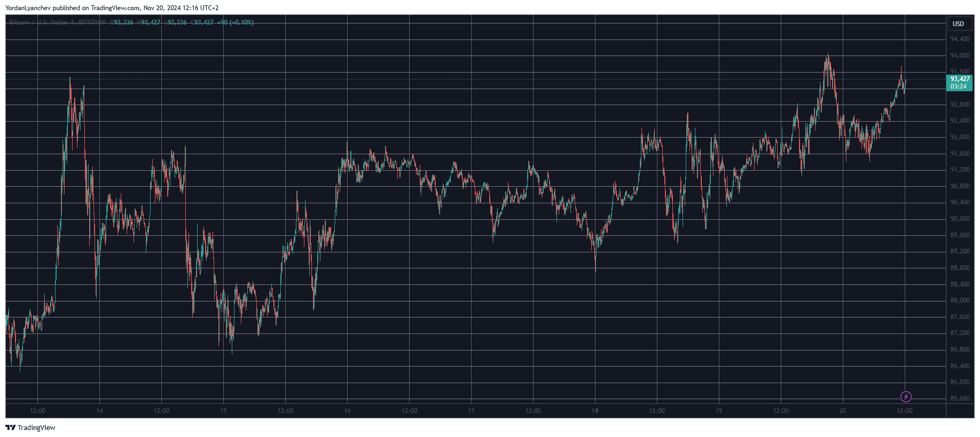The height and width of the screenshot is (437, 980).
Task: Select the 94,000 price axis label
Action: tap(960, 55)
